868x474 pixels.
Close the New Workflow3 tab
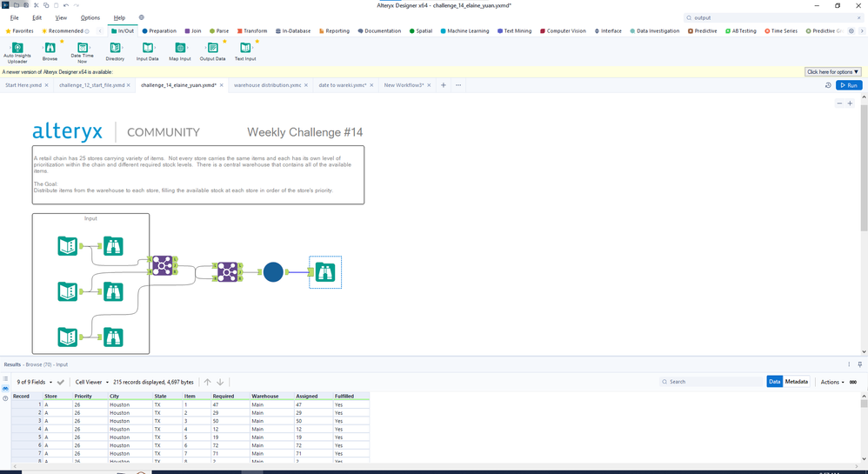(429, 85)
